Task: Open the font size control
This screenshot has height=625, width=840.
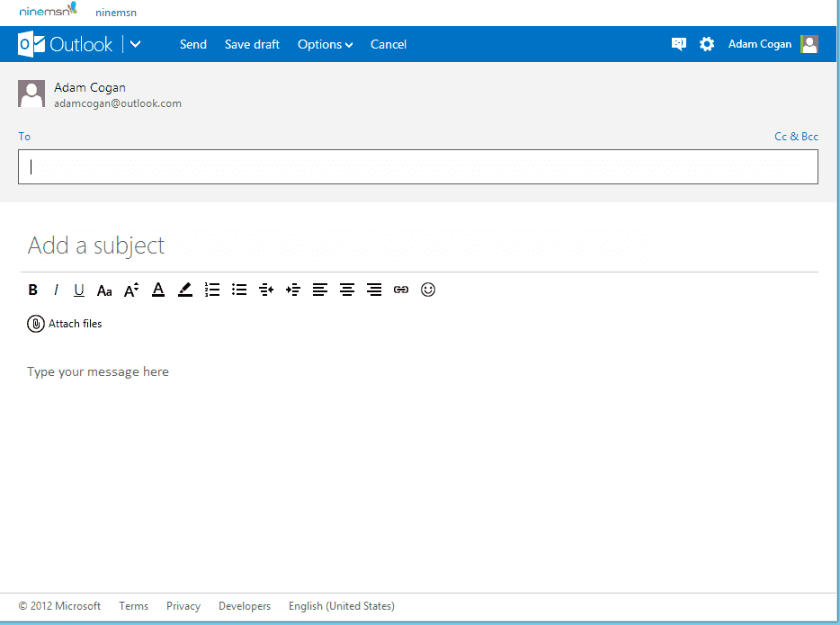Action: (131, 290)
